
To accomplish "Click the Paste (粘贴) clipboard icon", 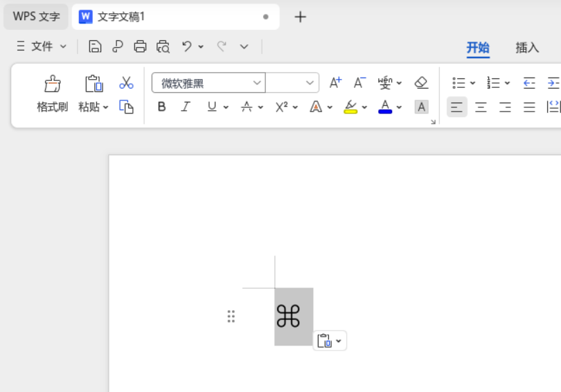I will 93,84.
